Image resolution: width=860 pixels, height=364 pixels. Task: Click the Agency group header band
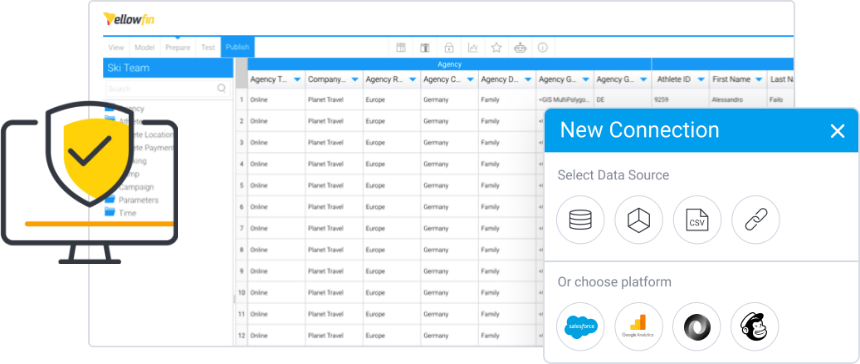pyautogui.click(x=449, y=65)
